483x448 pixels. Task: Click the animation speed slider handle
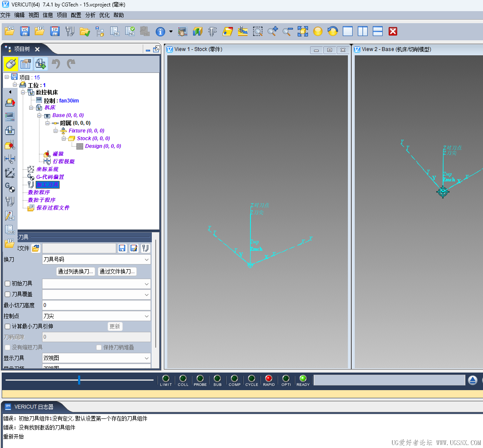pyautogui.click(x=79, y=380)
